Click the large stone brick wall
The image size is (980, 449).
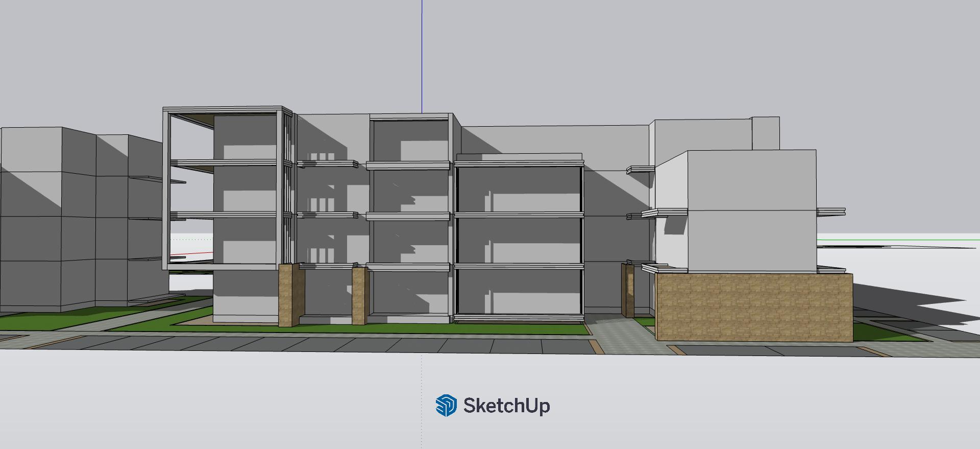pyautogui.click(x=753, y=308)
